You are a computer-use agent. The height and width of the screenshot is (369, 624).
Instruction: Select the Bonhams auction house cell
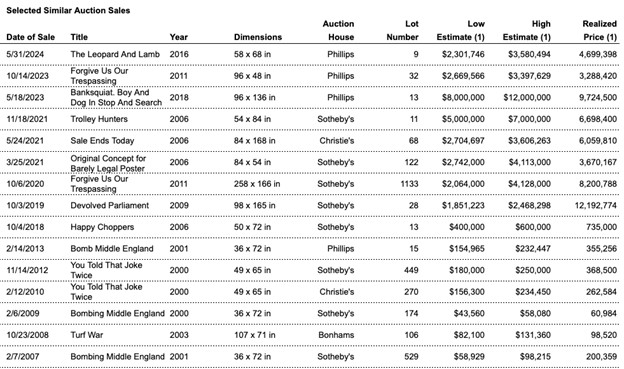coord(336,335)
